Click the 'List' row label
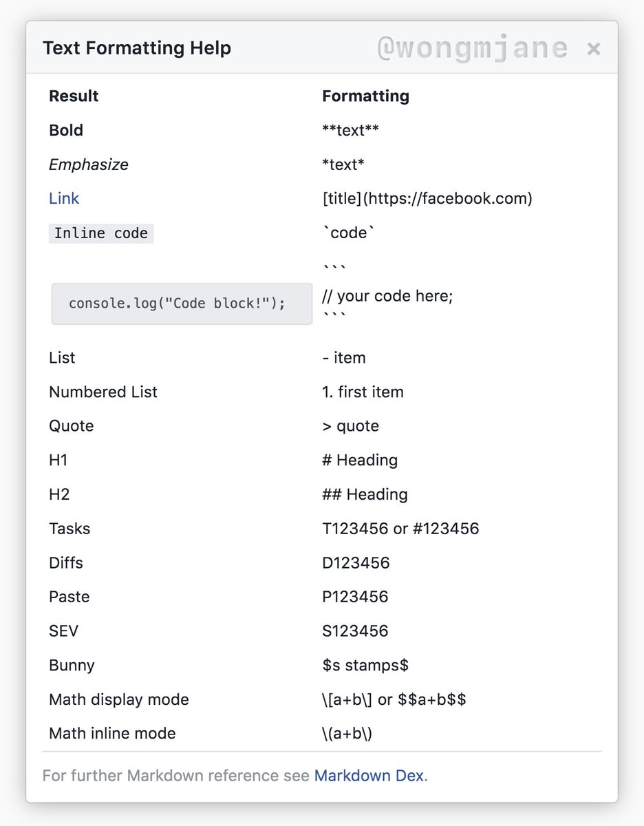 pos(62,358)
